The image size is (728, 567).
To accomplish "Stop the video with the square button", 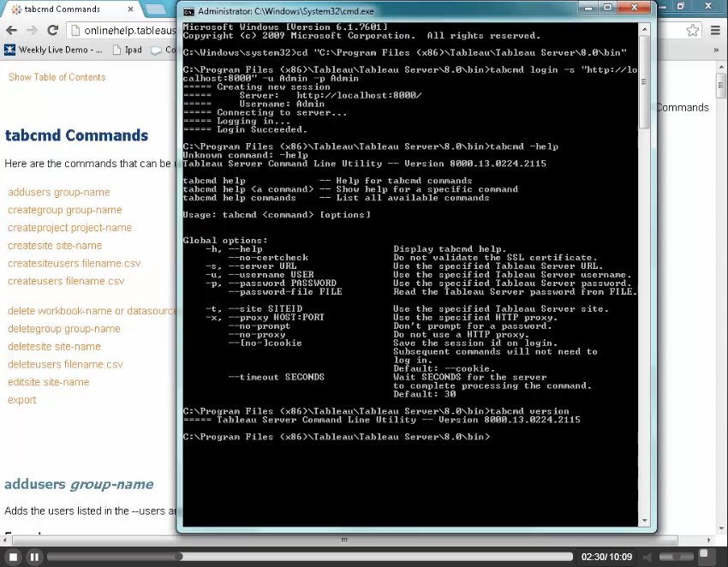I will pyautogui.click(x=13, y=557).
